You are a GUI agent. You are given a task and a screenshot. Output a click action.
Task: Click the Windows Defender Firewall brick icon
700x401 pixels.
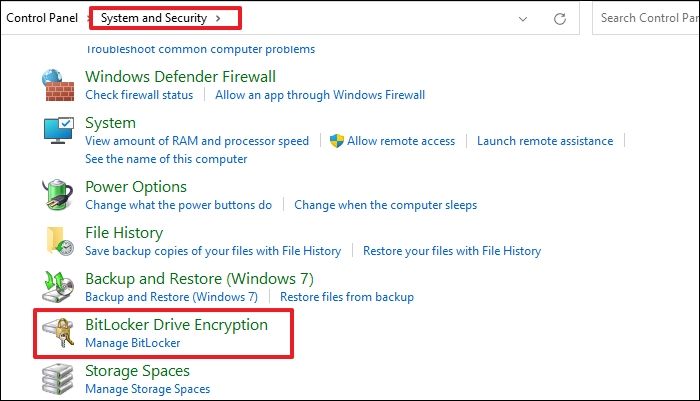tap(59, 85)
